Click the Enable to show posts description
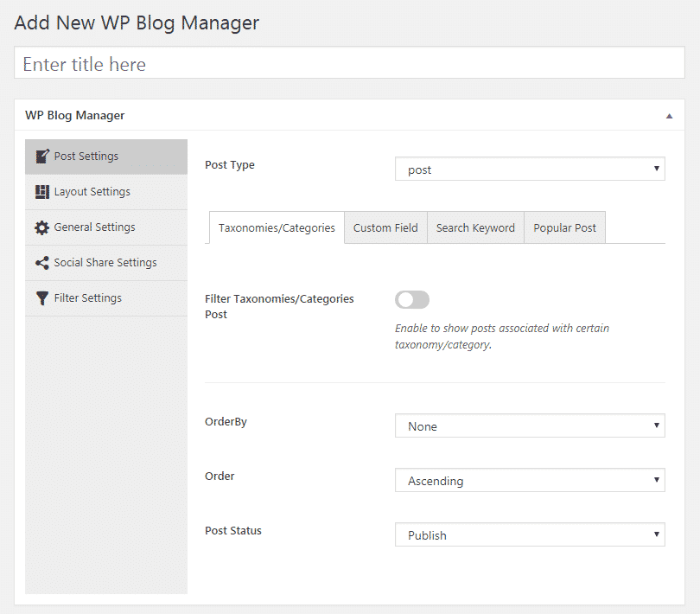700x614 pixels. pyautogui.click(x=502, y=336)
